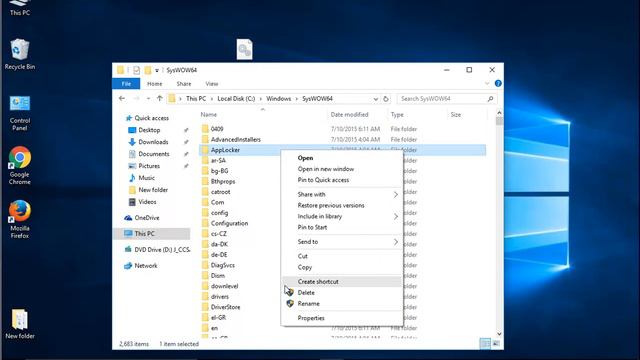Viewport: 640px width, 360px height.
Task: Choose Cut in the context menu
Action: [x=341, y=256]
